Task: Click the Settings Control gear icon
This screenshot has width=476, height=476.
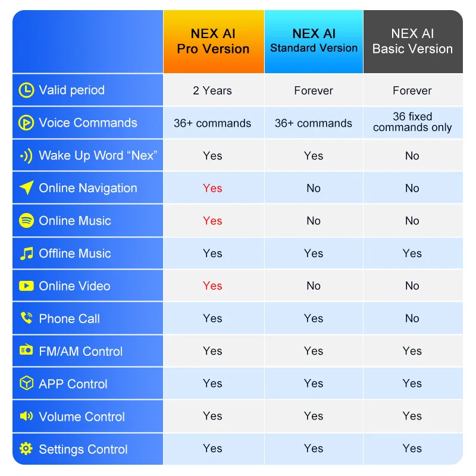Action: click(x=26, y=449)
